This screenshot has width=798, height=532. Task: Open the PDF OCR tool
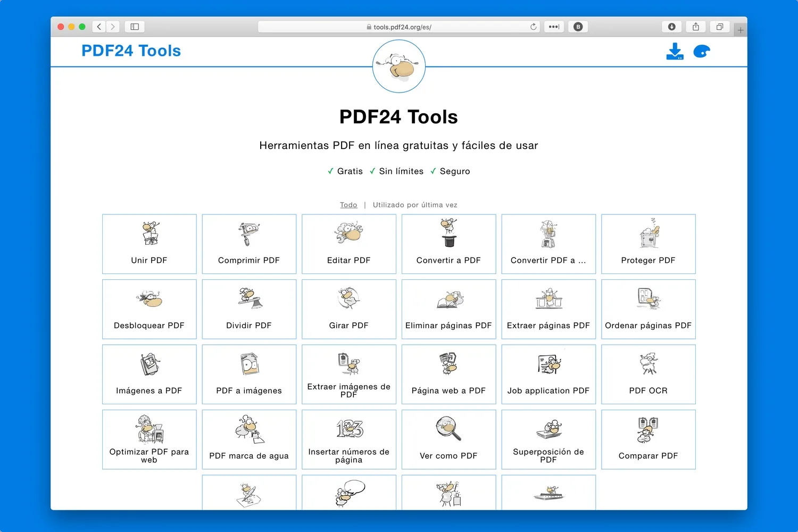(648, 374)
